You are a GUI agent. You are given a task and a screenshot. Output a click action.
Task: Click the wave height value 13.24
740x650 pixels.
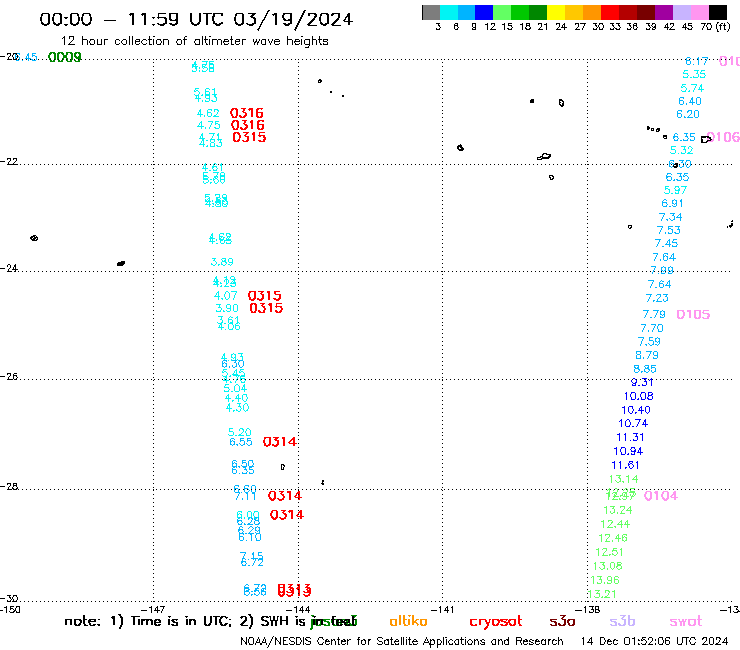point(618,510)
